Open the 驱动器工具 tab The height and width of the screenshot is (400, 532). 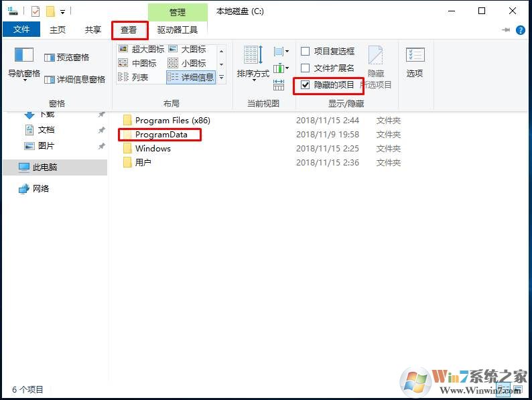point(177,30)
